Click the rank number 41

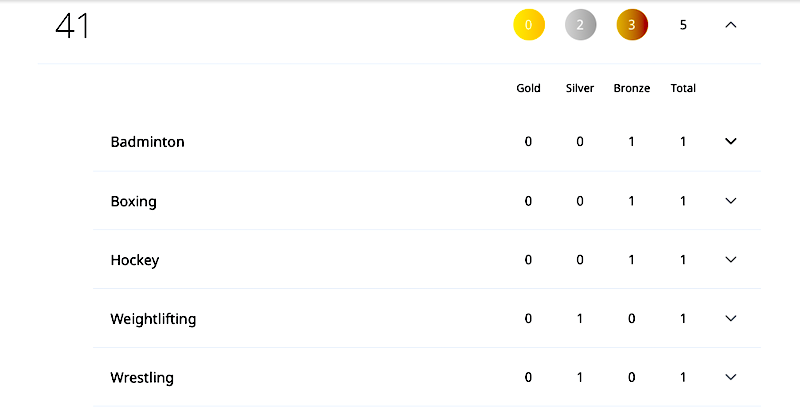[x=72, y=26]
